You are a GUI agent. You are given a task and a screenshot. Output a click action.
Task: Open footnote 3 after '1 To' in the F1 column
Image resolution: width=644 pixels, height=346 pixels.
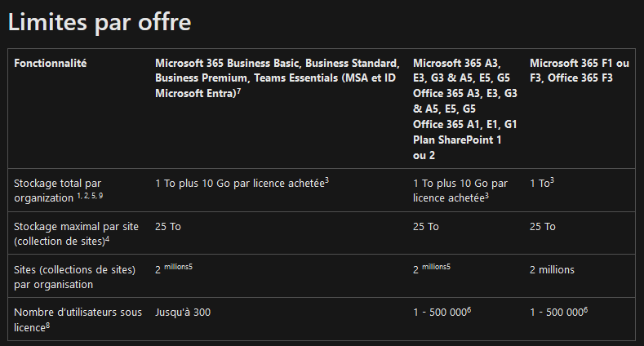click(552, 180)
